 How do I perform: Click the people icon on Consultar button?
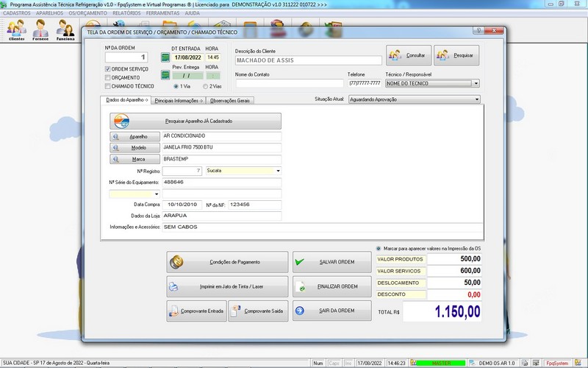pyautogui.click(x=395, y=55)
